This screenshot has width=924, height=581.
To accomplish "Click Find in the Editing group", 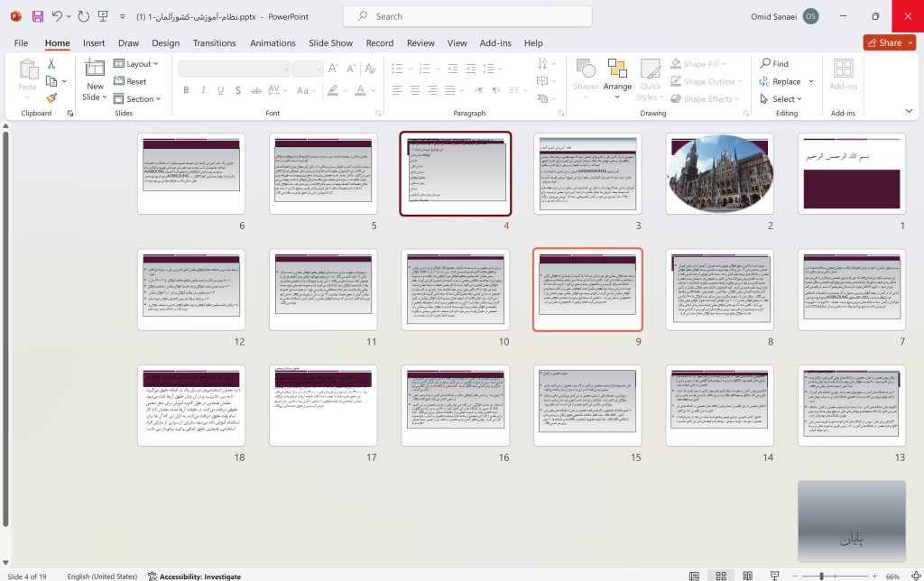I will point(774,64).
